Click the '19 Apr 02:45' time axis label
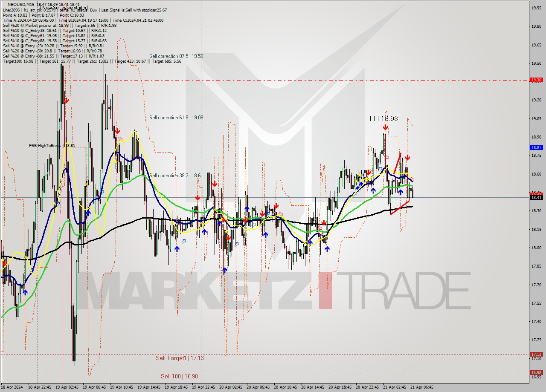This screenshot has height=392, width=546. pos(67,387)
